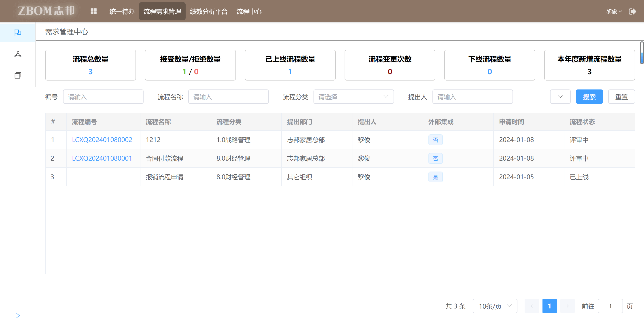Expand more search filters chevron button
The width and height of the screenshot is (644, 327).
[x=560, y=97]
